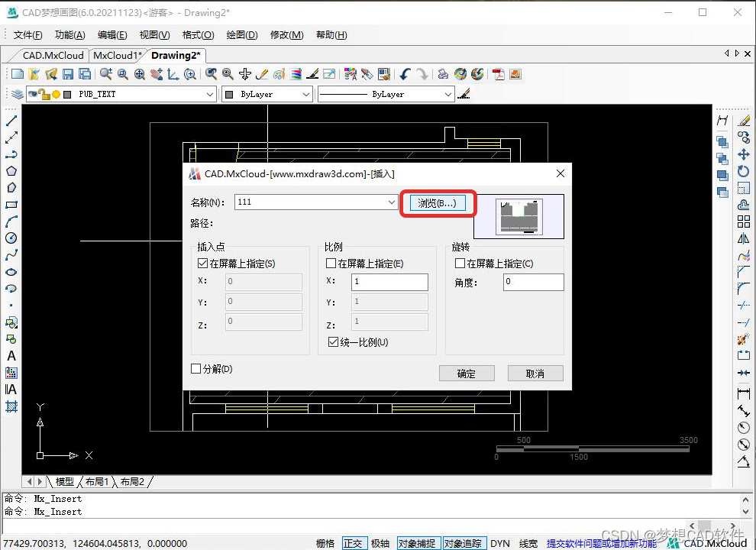
Task: Confirm insert with 确定 button
Action: coord(467,374)
